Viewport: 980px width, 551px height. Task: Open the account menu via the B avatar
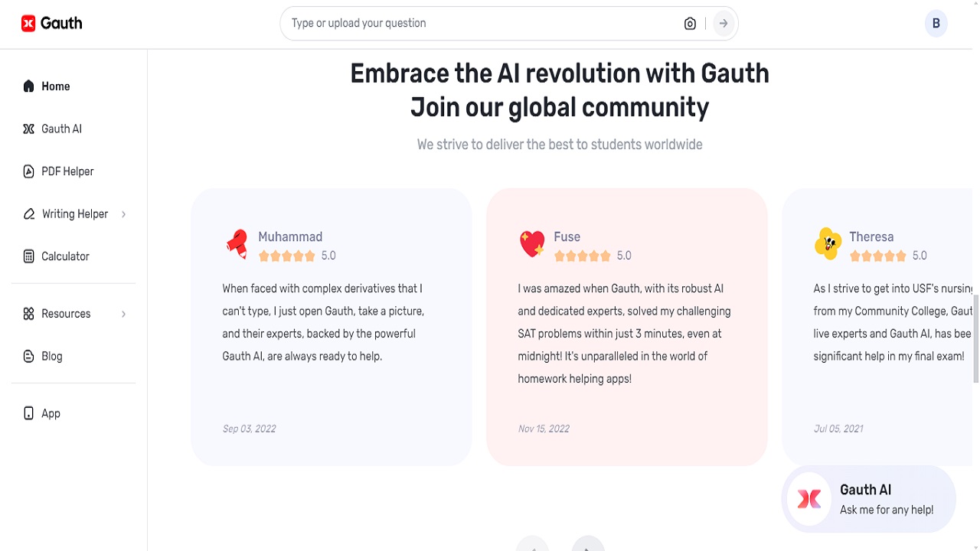pyautogui.click(x=936, y=23)
